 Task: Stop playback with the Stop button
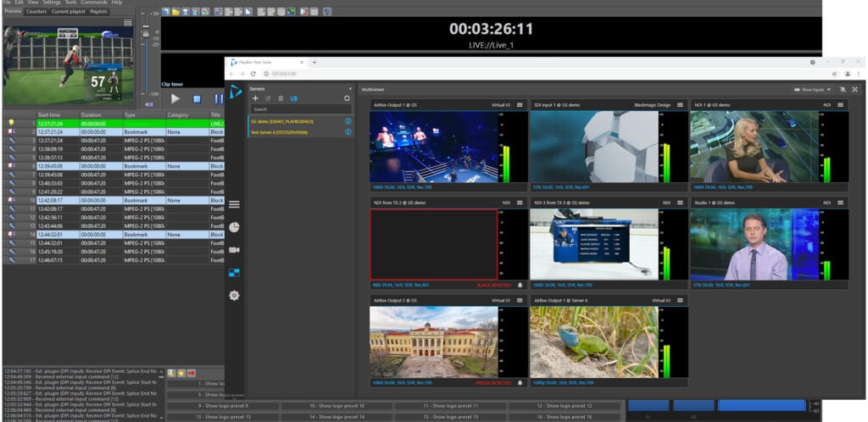click(x=197, y=99)
